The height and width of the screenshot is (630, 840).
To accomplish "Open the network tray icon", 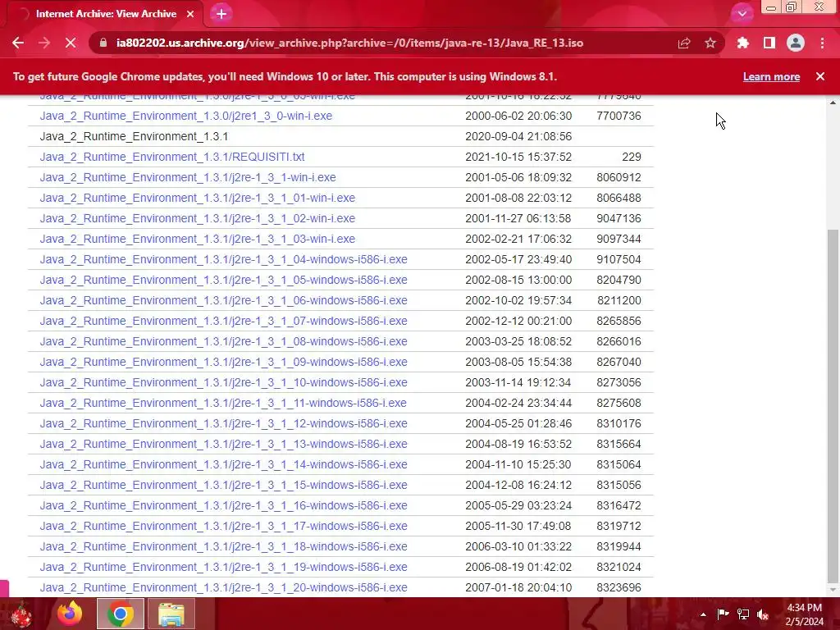I will coord(742,614).
